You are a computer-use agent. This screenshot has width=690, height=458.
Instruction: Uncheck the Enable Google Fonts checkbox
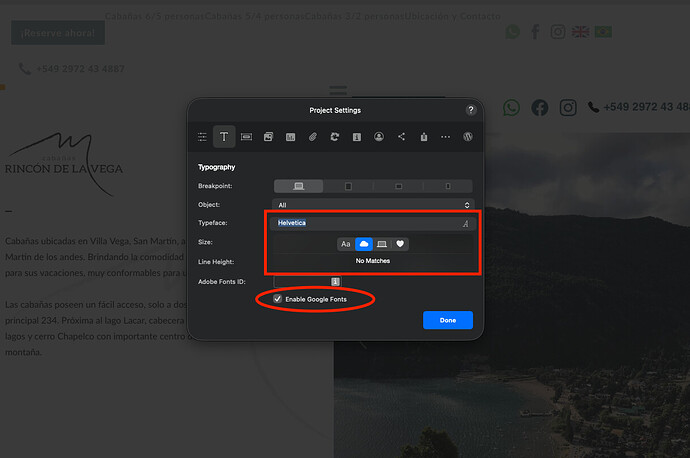pyautogui.click(x=277, y=299)
